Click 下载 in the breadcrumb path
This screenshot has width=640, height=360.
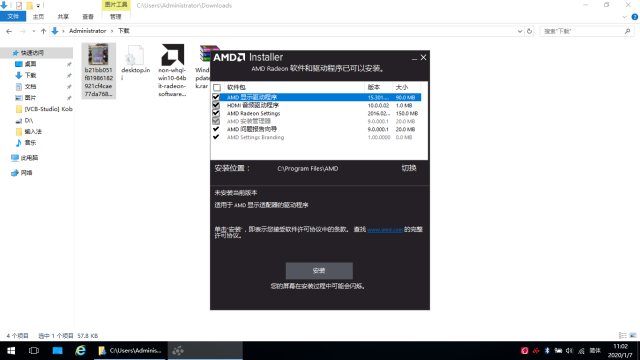click(x=124, y=31)
